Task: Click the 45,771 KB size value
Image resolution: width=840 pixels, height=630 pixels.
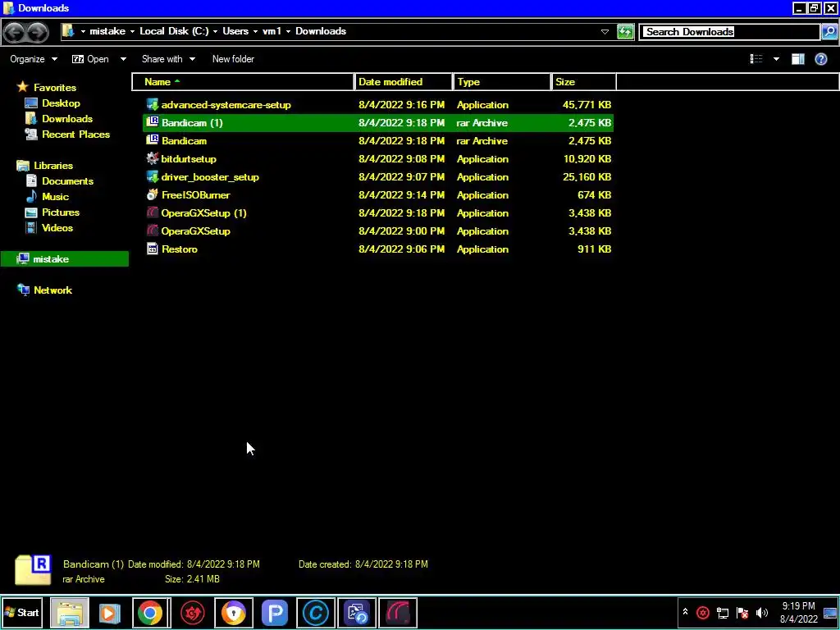Action: pos(587,104)
